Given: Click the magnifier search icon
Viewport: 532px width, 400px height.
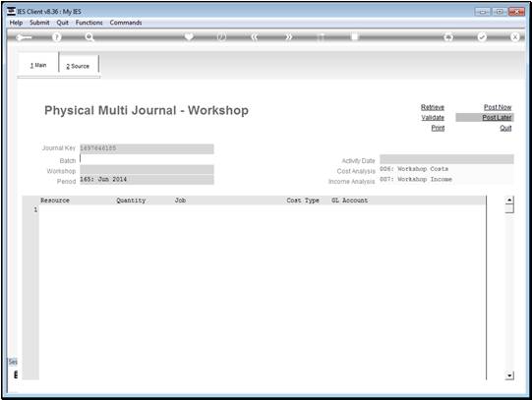Looking at the screenshot, I should (89, 37).
